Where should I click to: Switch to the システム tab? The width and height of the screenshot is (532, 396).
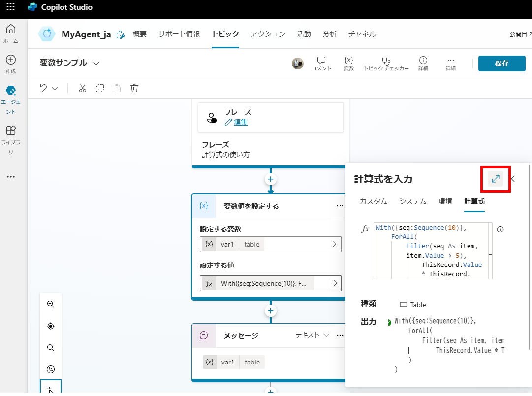(412, 201)
